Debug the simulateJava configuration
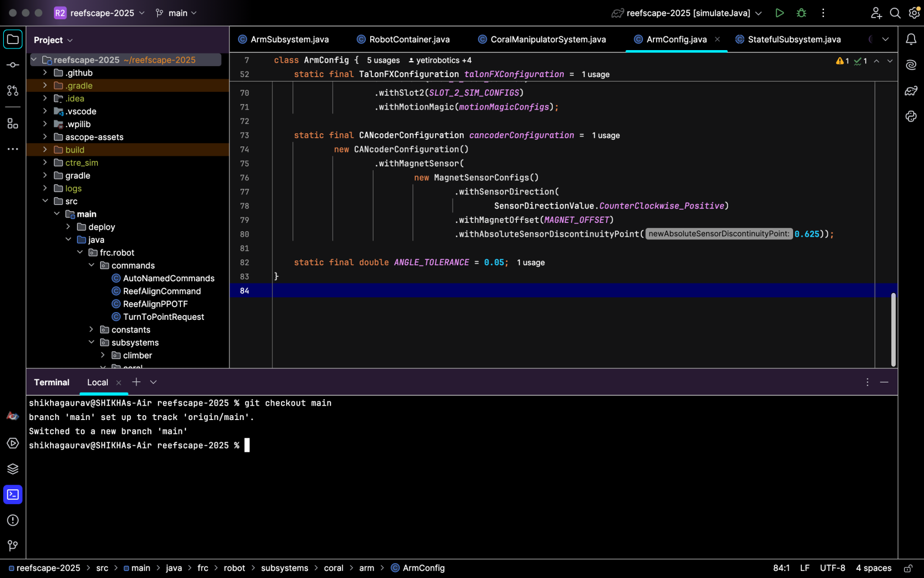This screenshot has height=578, width=924. coord(801,13)
